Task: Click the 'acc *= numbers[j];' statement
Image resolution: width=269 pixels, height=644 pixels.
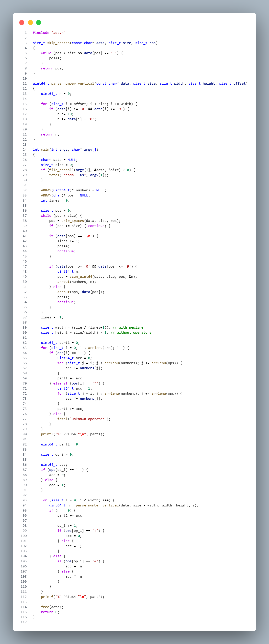Action: (x=84, y=399)
